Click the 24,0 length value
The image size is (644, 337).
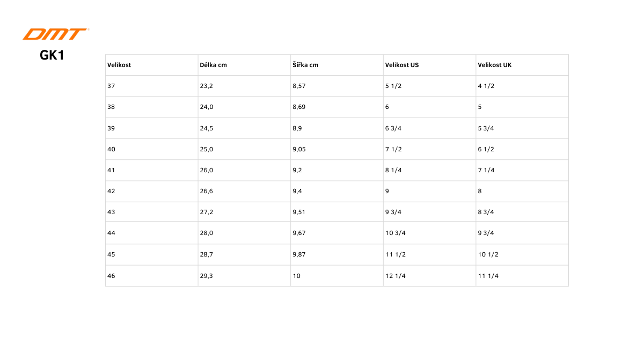click(207, 107)
